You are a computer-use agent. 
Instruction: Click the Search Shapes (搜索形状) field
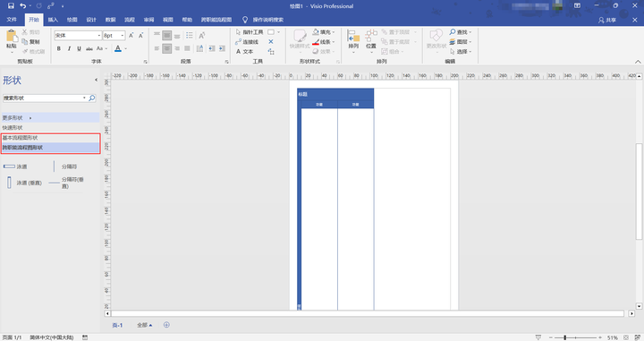(x=46, y=98)
